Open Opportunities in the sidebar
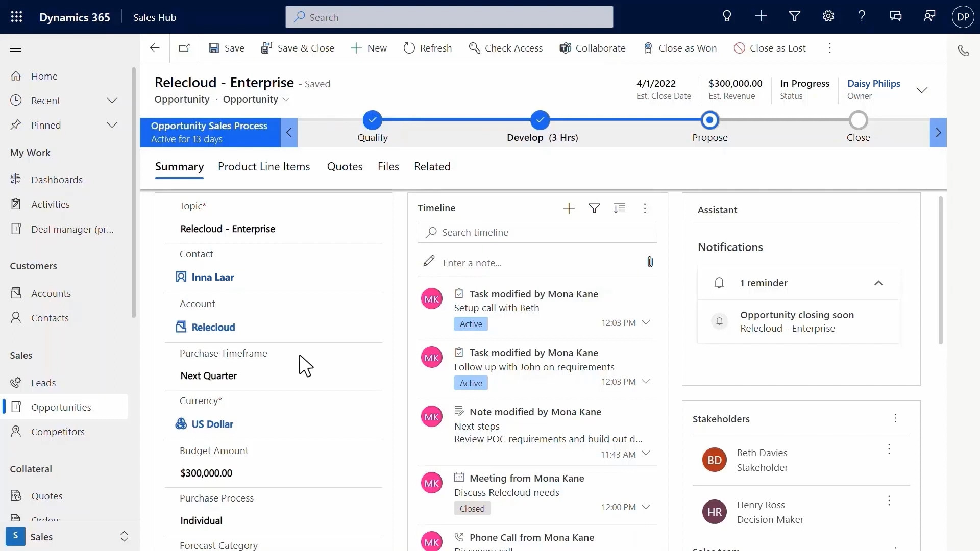The width and height of the screenshot is (980, 551). pos(64,407)
